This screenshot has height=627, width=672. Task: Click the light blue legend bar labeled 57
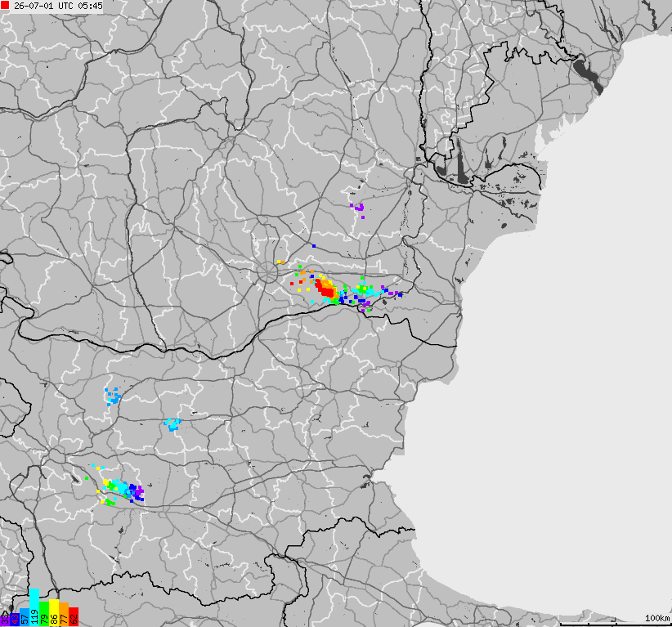coord(25,617)
